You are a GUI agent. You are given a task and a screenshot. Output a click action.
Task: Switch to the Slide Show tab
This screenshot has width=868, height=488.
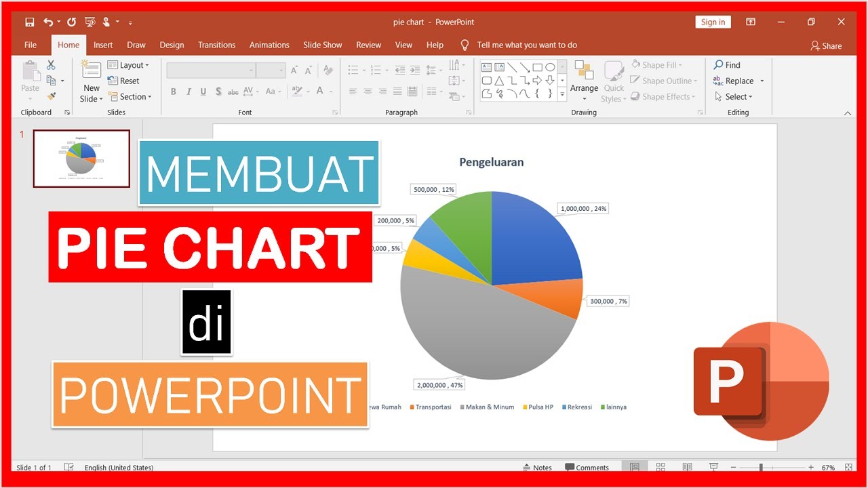point(323,45)
